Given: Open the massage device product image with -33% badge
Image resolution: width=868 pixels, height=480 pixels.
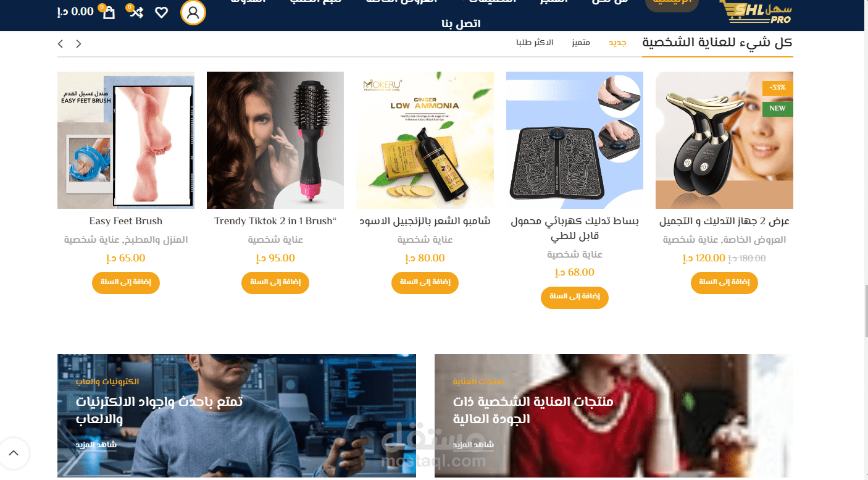Looking at the screenshot, I should (x=724, y=140).
